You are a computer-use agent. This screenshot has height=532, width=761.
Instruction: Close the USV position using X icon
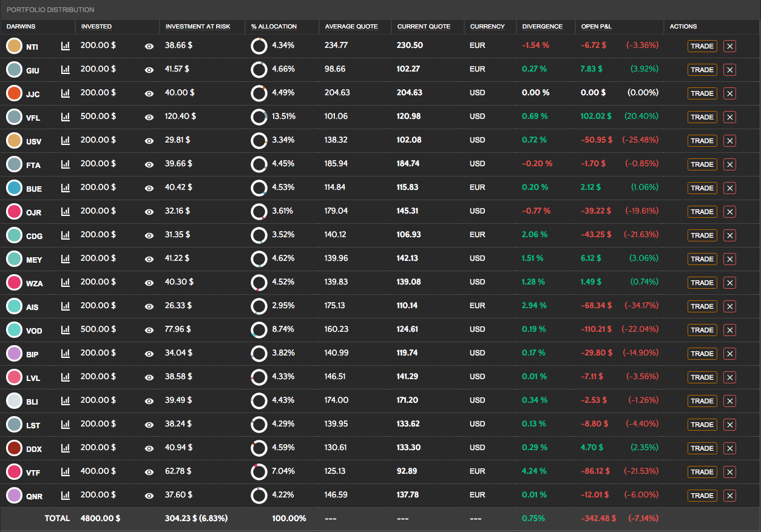729,141
